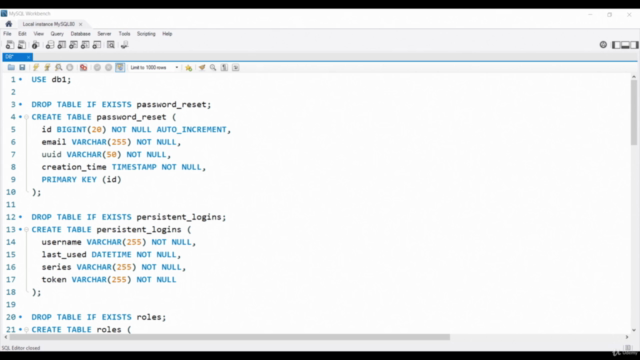The width and height of the screenshot is (640, 360).
Task: Collapse CREATE TABLE persistent_logins block
Action: (x=26, y=230)
